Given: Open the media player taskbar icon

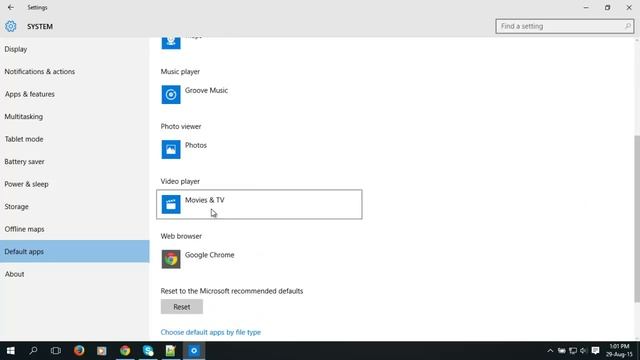Looking at the screenshot, I should [102, 351].
